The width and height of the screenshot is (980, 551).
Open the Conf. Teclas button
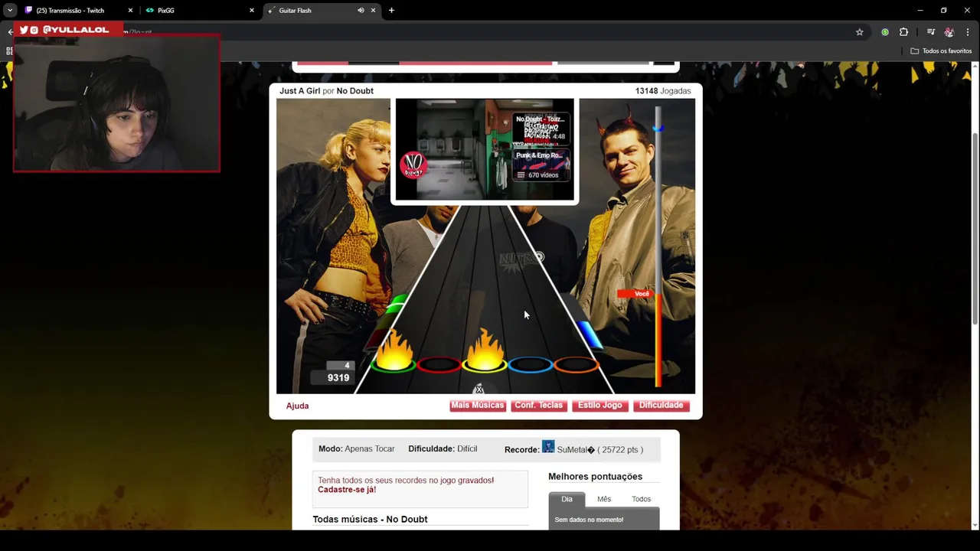click(x=538, y=406)
